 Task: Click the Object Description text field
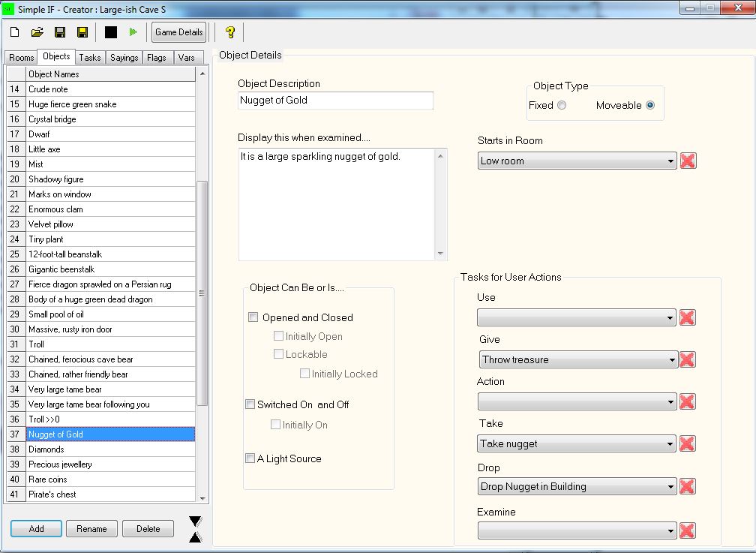335,101
